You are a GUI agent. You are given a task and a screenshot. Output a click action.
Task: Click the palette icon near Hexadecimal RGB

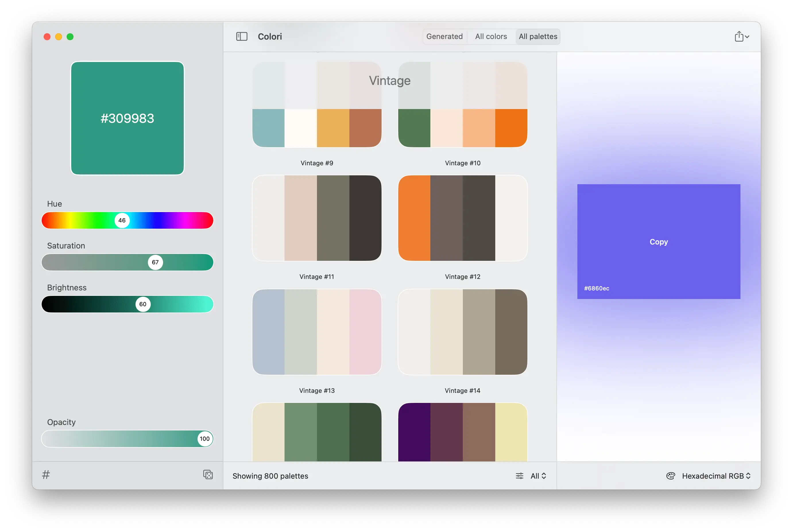[670, 476]
